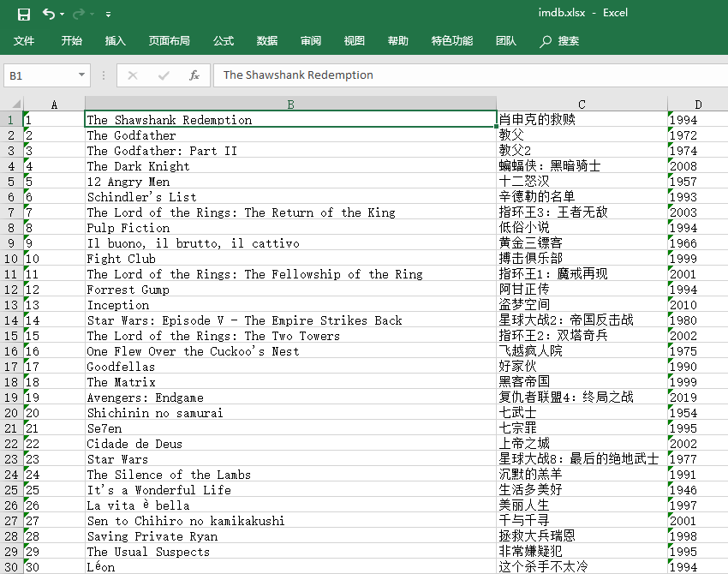
Task: Click the search magnifier icon
Action: click(x=543, y=39)
